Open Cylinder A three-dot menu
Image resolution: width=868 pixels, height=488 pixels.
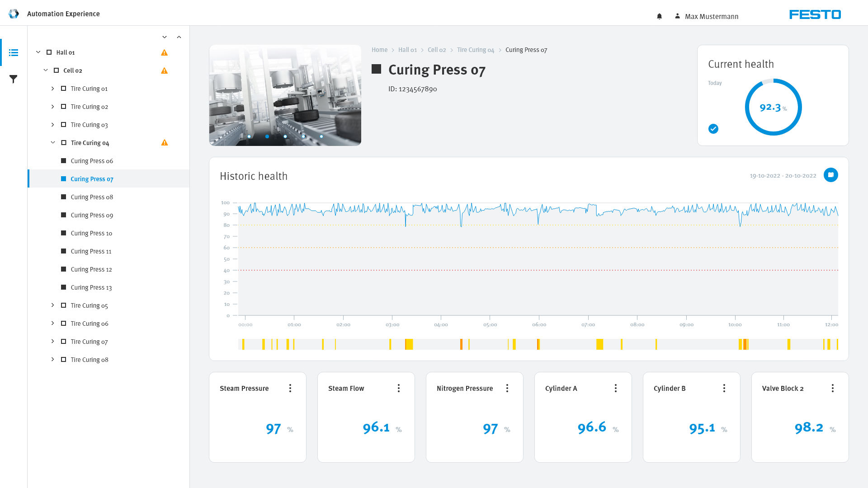coord(615,388)
